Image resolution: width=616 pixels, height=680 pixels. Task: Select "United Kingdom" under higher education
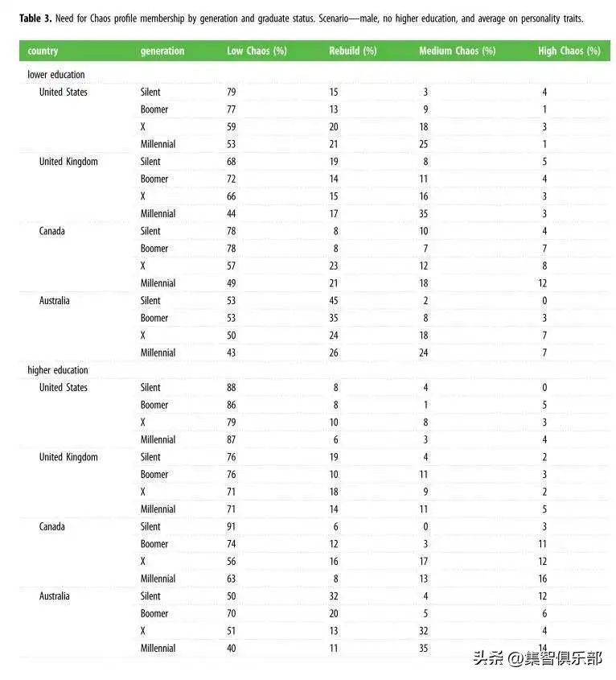click(x=68, y=457)
